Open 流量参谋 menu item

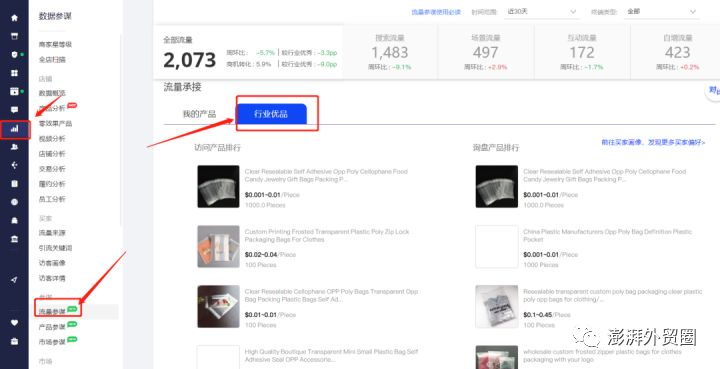(x=52, y=312)
